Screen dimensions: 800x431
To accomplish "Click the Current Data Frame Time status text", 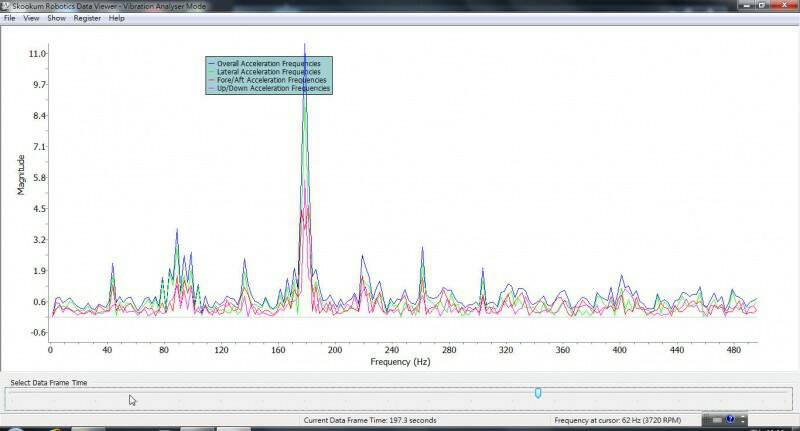I will 370,420.
